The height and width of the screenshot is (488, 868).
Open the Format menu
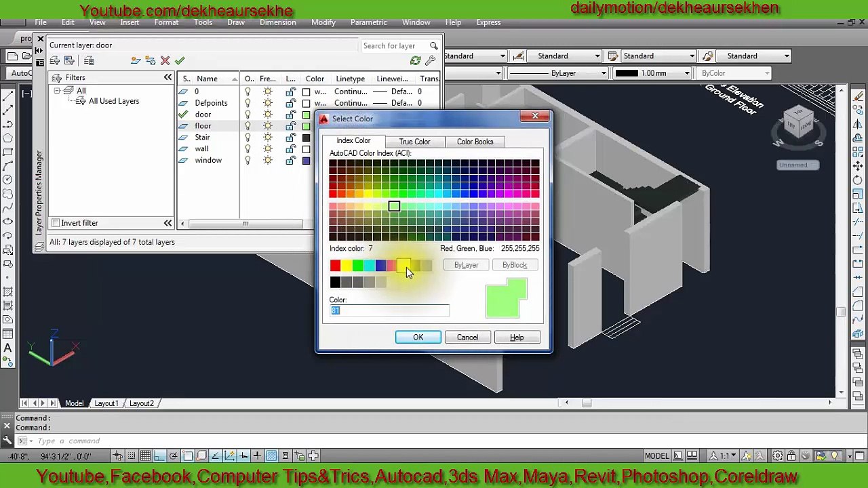coord(166,22)
